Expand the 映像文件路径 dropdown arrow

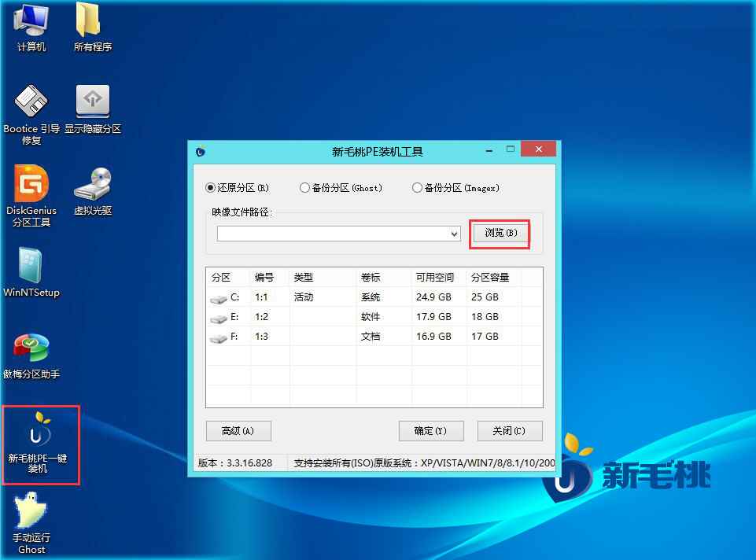pos(454,234)
